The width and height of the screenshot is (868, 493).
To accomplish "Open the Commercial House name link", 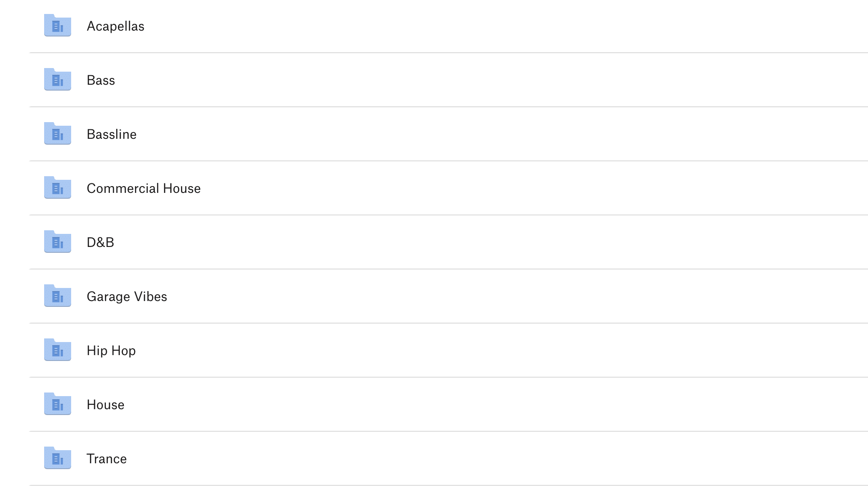I will point(144,188).
